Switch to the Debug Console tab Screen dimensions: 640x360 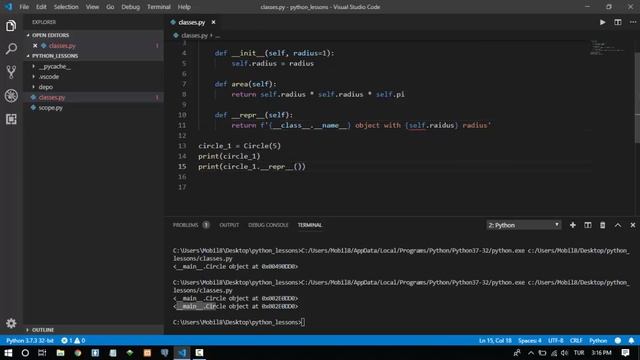268,225
